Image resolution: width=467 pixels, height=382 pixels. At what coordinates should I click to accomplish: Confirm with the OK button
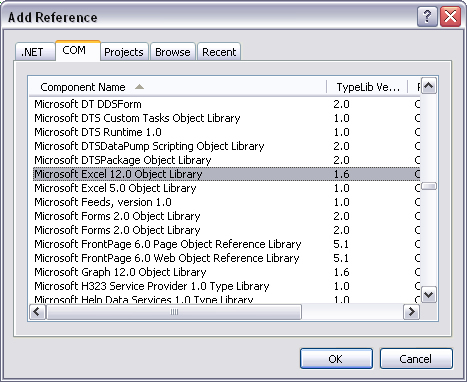coord(336,359)
